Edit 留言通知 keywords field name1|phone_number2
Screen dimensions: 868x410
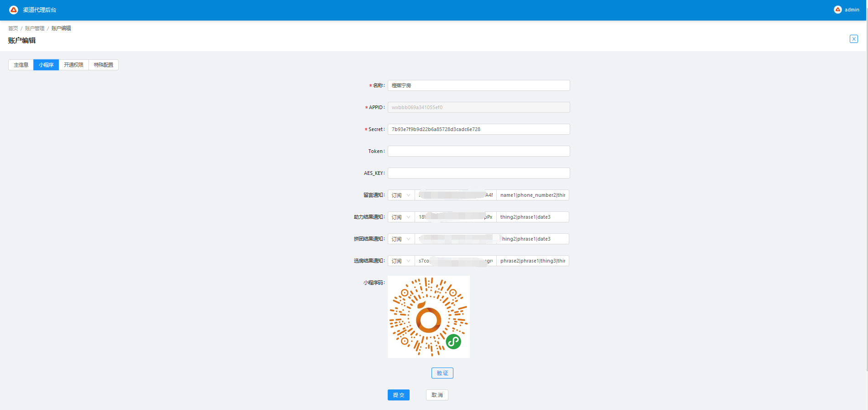tap(533, 195)
